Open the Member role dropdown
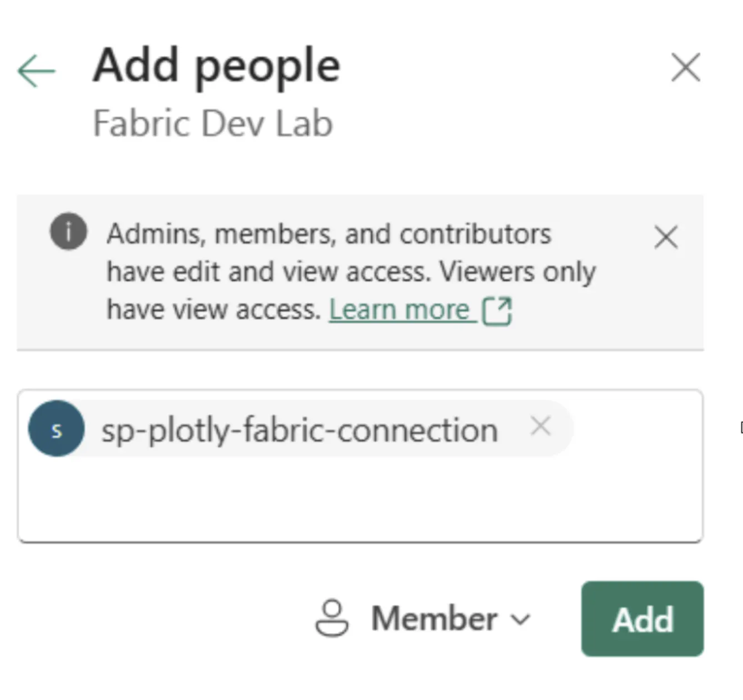 [449, 618]
